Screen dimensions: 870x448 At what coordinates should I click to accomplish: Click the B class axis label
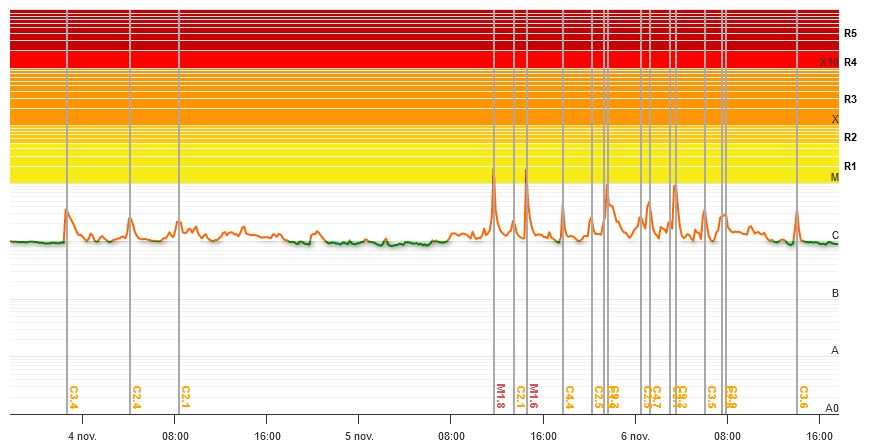835,293
